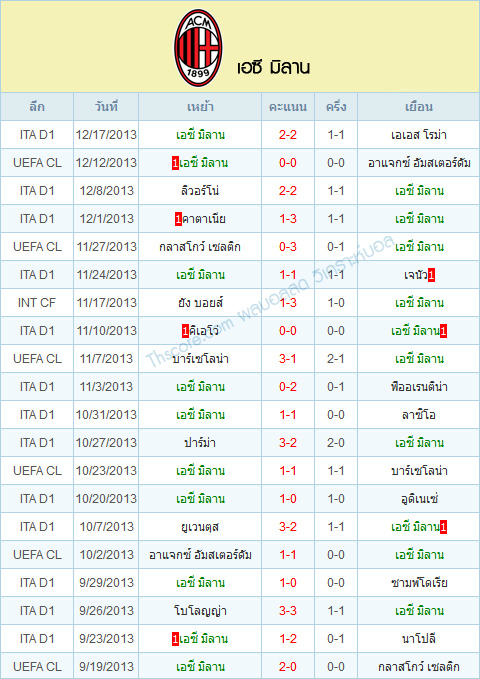
Task: Click the UEFA CL cell on 10/23/2013
Action: [37, 471]
